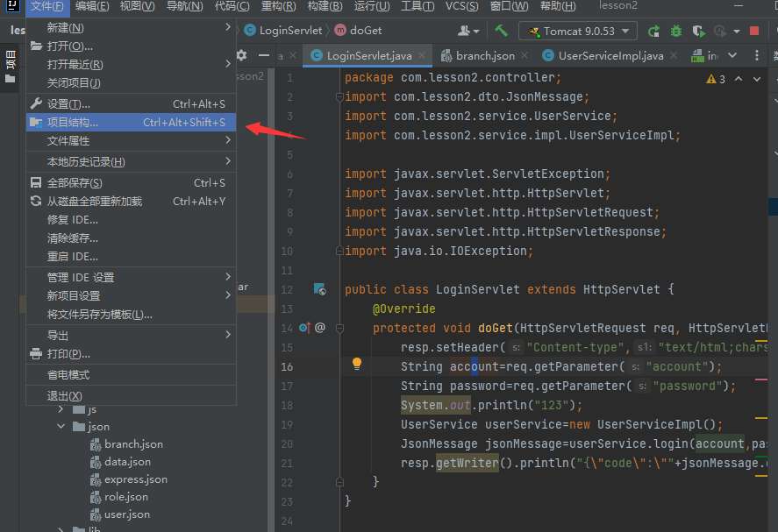778x532 pixels.
Task: Open express.json in project tree
Action: [x=135, y=479]
